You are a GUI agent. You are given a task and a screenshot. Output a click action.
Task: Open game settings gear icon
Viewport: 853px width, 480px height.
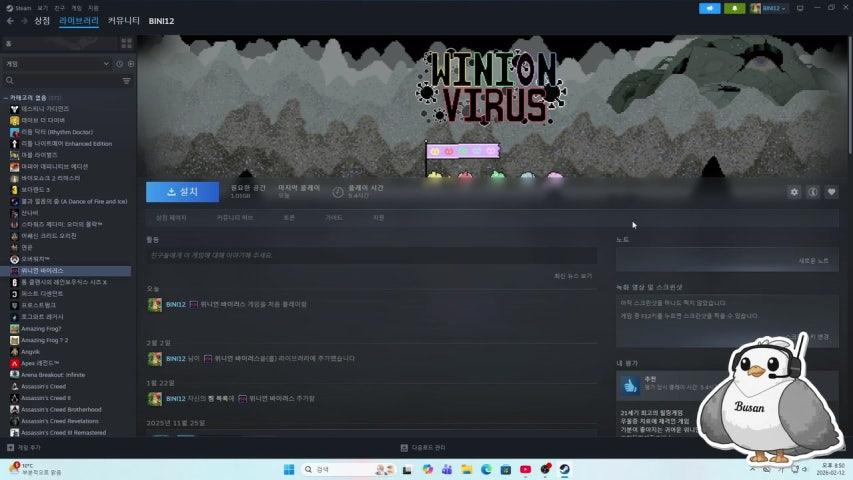click(794, 192)
